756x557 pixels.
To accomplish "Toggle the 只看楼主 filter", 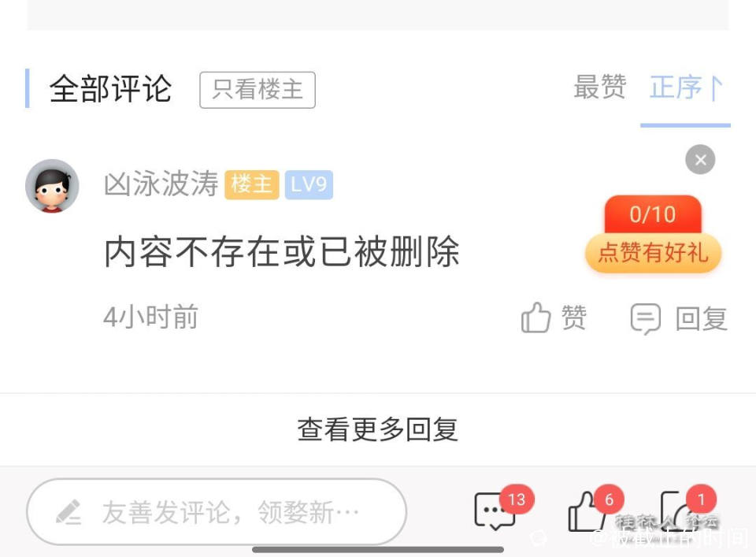I will point(258,90).
